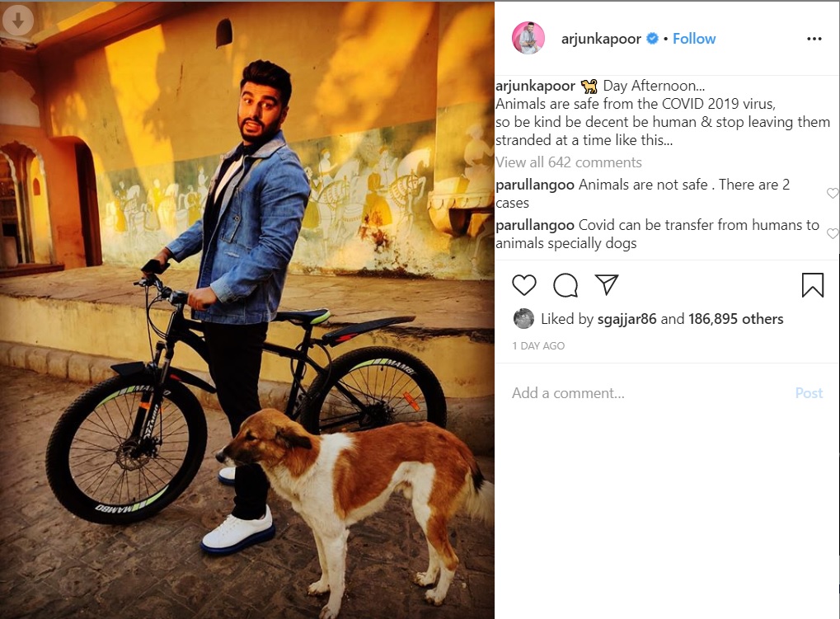Screen dimensions: 840x619
Task: Click sgajjar86's small avatar near likes
Action: [523, 319]
